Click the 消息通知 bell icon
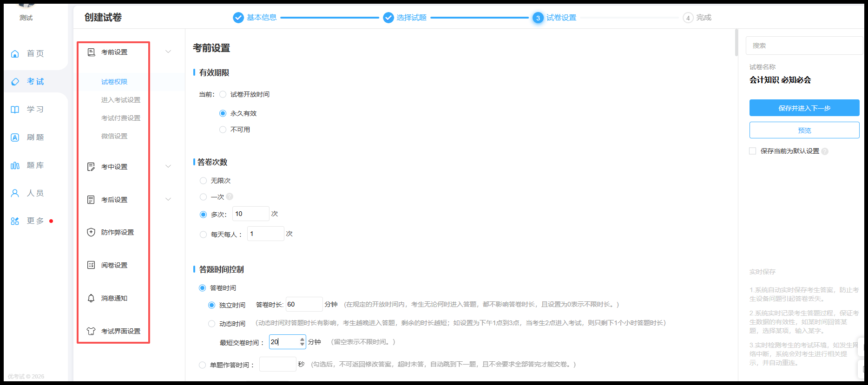This screenshot has width=868, height=385. (x=91, y=298)
